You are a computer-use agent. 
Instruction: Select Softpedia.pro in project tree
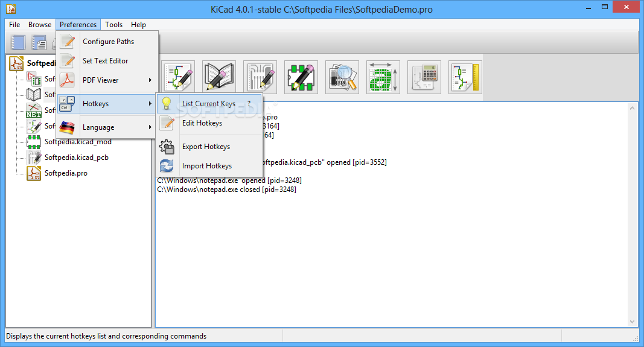tap(66, 173)
